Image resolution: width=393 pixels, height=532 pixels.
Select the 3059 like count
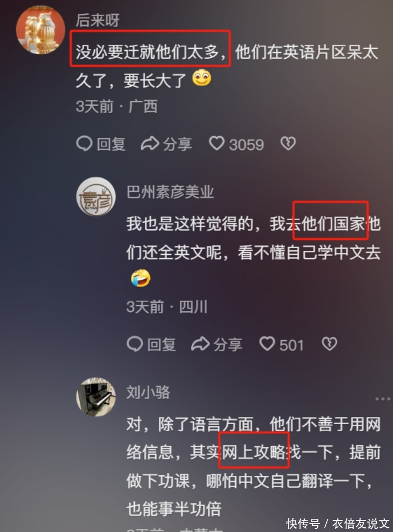(x=246, y=145)
